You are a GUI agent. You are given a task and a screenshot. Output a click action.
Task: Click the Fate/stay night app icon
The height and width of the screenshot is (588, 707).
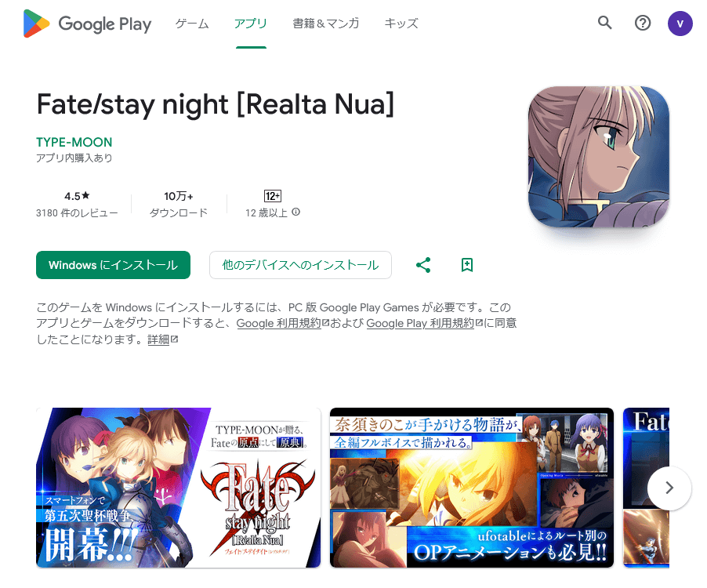(x=599, y=157)
